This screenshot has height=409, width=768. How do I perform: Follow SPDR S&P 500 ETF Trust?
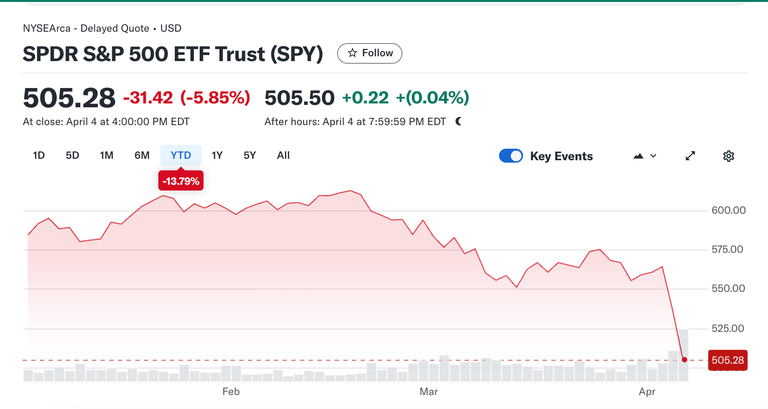click(x=370, y=53)
